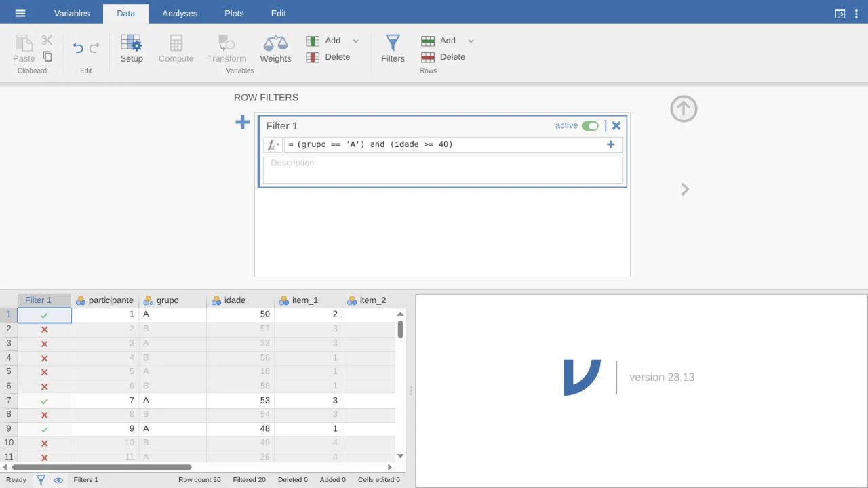Click the Redo arrow
868x488 pixels.
(x=94, y=47)
